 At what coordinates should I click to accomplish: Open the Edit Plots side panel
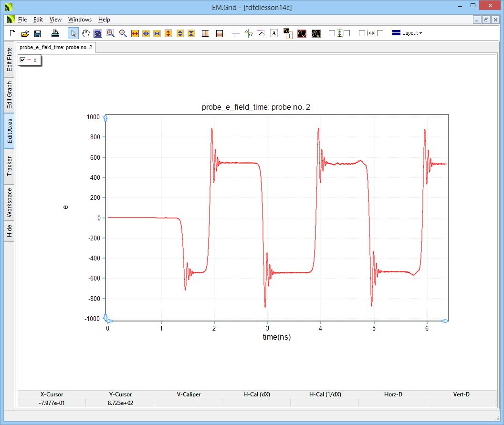tap(10, 60)
